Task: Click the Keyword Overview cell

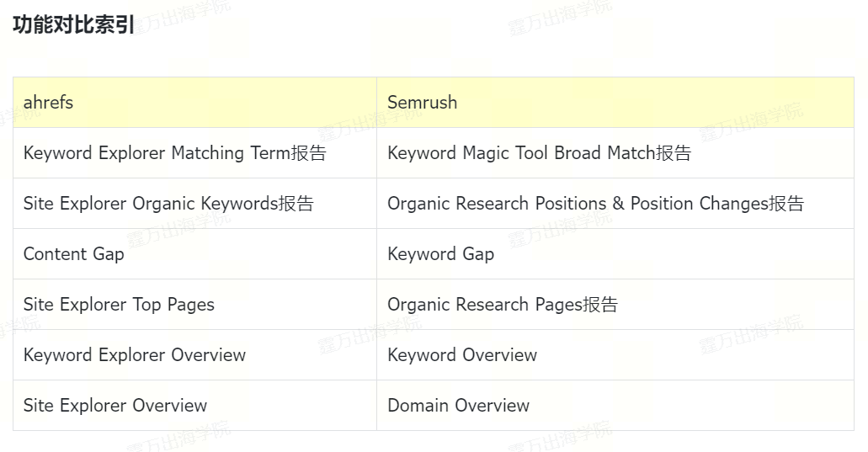Action: pos(462,355)
